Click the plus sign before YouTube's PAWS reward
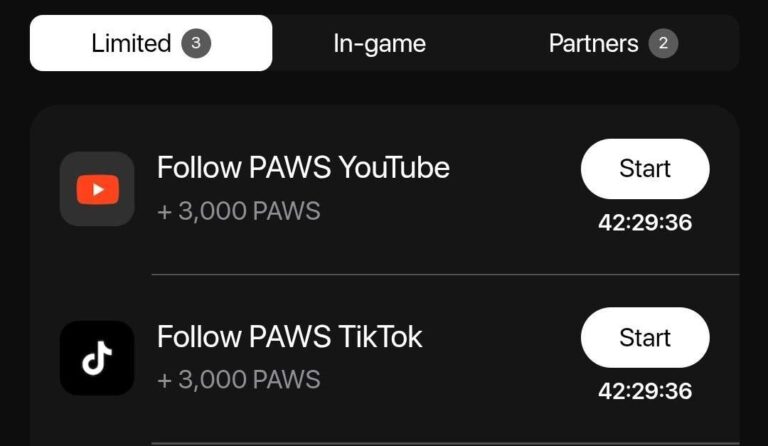The height and width of the screenshot is (446, 768). click(x=164, y=212)
